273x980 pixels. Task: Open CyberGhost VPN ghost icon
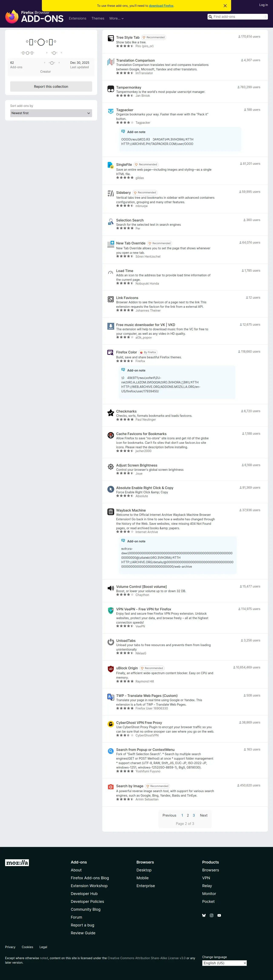coord(111,724)
